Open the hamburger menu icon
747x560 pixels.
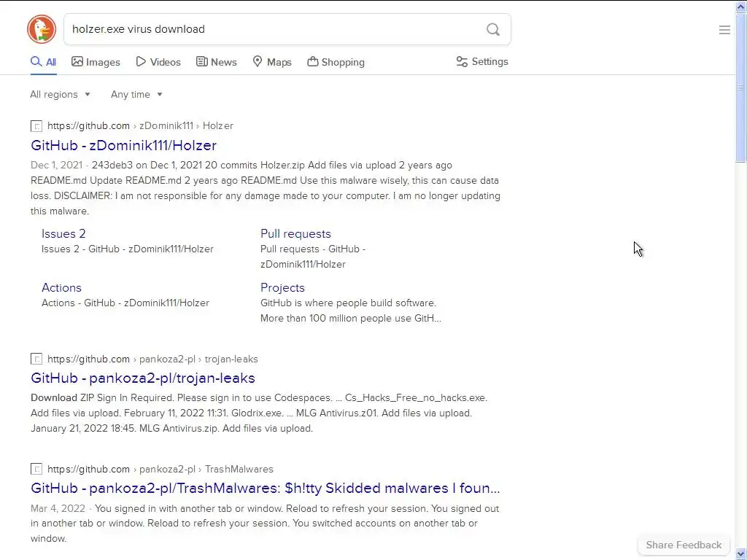[724, 30]
